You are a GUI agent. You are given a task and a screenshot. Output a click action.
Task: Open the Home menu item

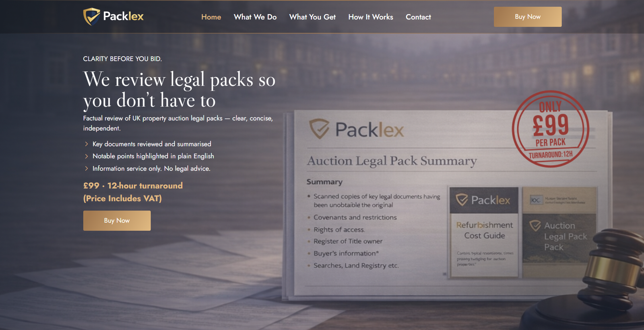[211, 17]
